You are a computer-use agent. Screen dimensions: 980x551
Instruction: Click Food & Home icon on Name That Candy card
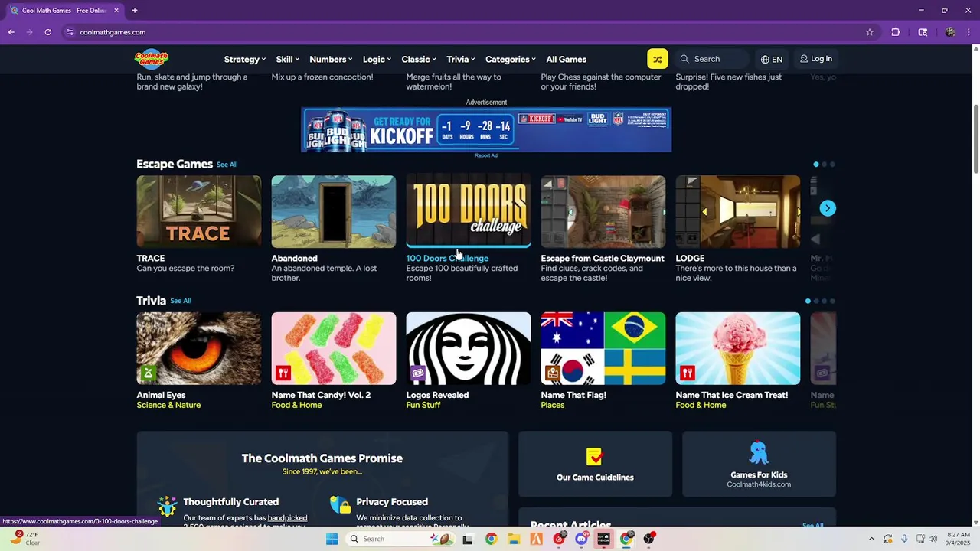tap(283, 373)
